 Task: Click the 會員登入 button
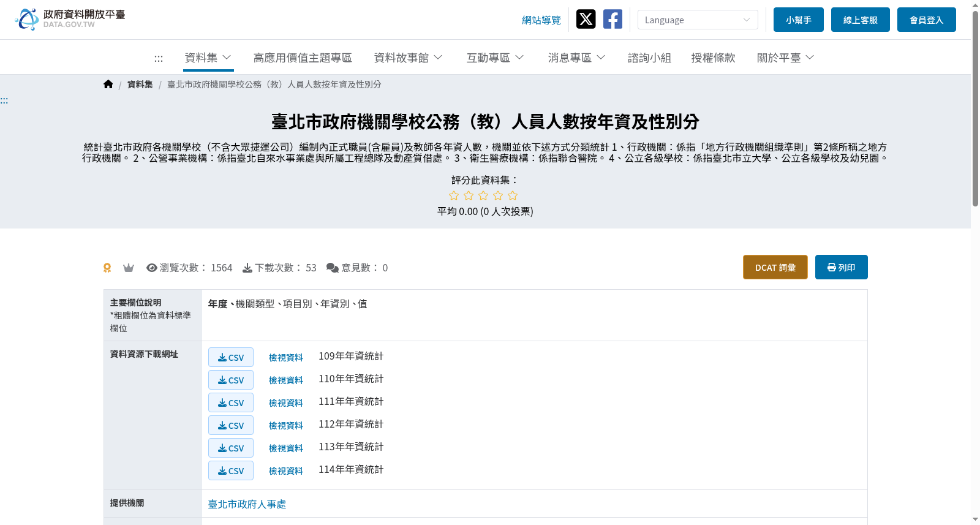927,20
